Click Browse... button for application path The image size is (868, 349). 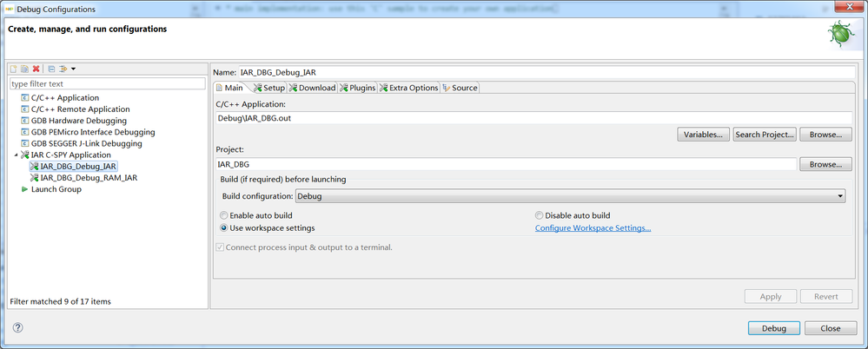pyautogui.click(x=825, y=135)
